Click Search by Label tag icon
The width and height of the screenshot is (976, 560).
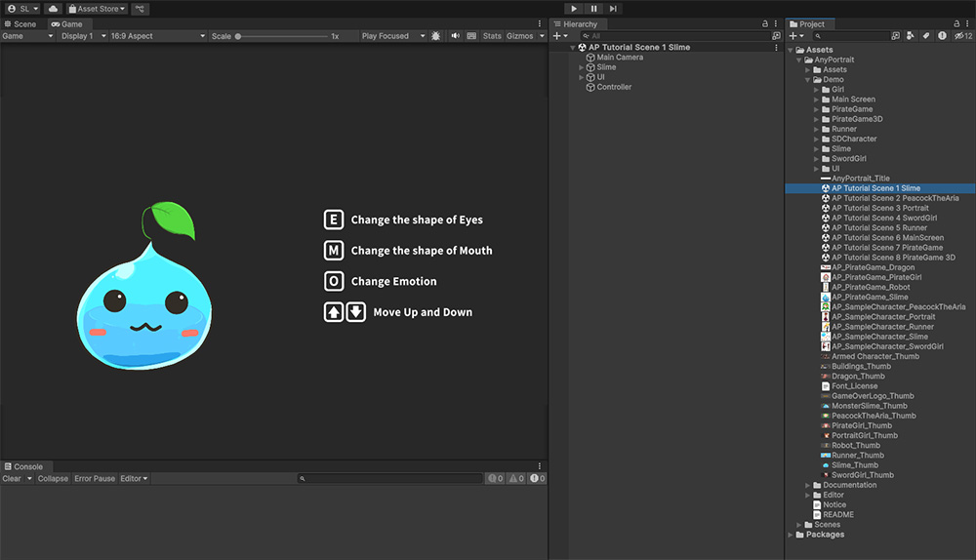(x=926, y=36)
